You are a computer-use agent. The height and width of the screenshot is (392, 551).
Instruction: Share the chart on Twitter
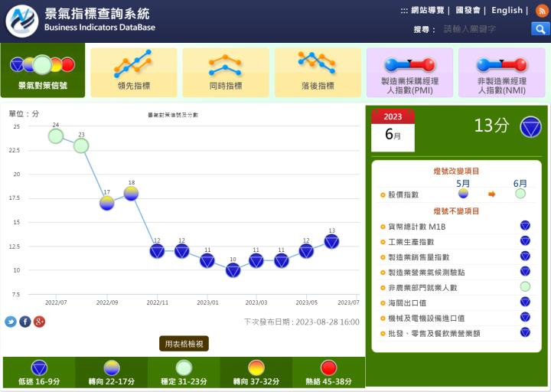11,322
